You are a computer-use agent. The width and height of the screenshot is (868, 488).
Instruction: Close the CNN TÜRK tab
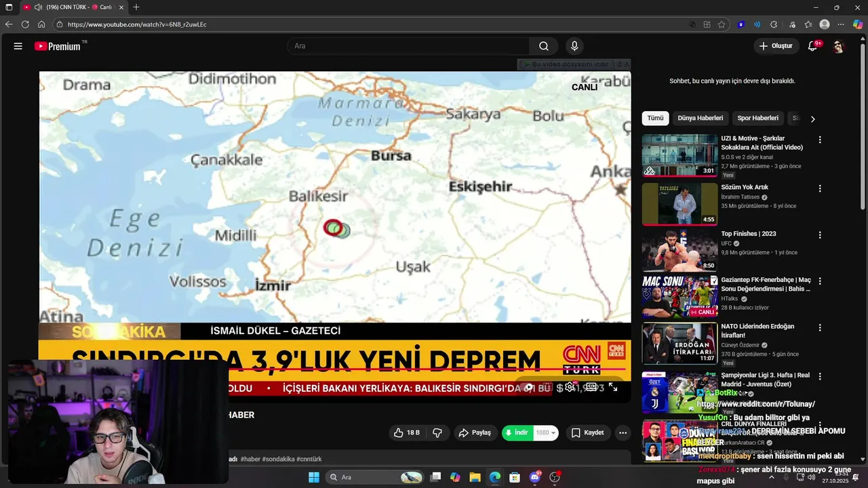click(x=121, y=7)
